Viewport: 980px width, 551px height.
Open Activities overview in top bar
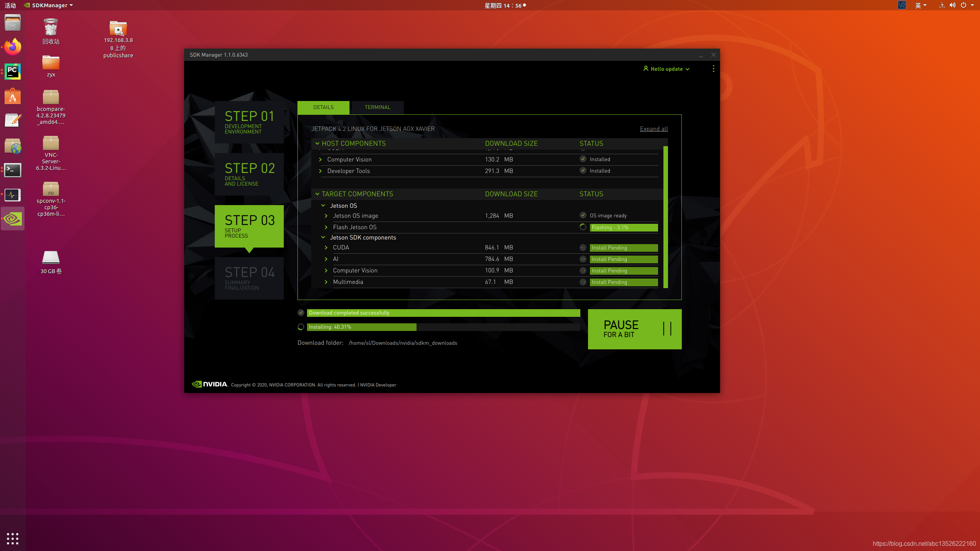[x=10, y=5]
